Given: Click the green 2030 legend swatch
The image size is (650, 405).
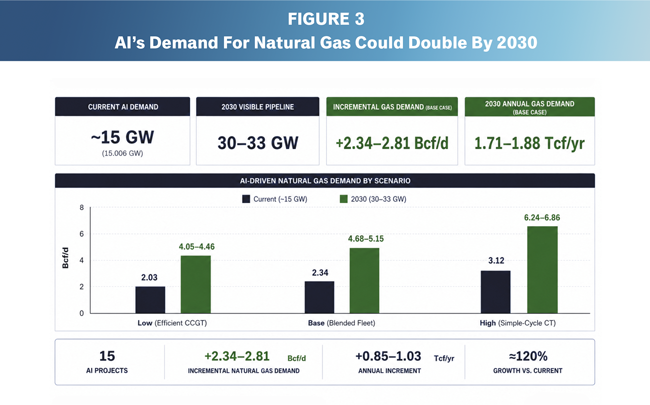Looking at the screenshot, I should coord(344,199).
